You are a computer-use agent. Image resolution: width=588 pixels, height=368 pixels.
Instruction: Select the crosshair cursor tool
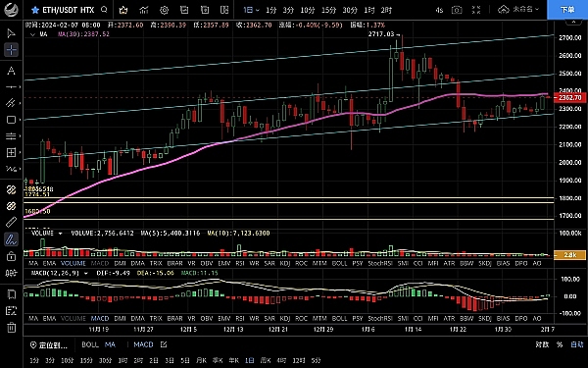pyautogui.click(x=11, y=50)
